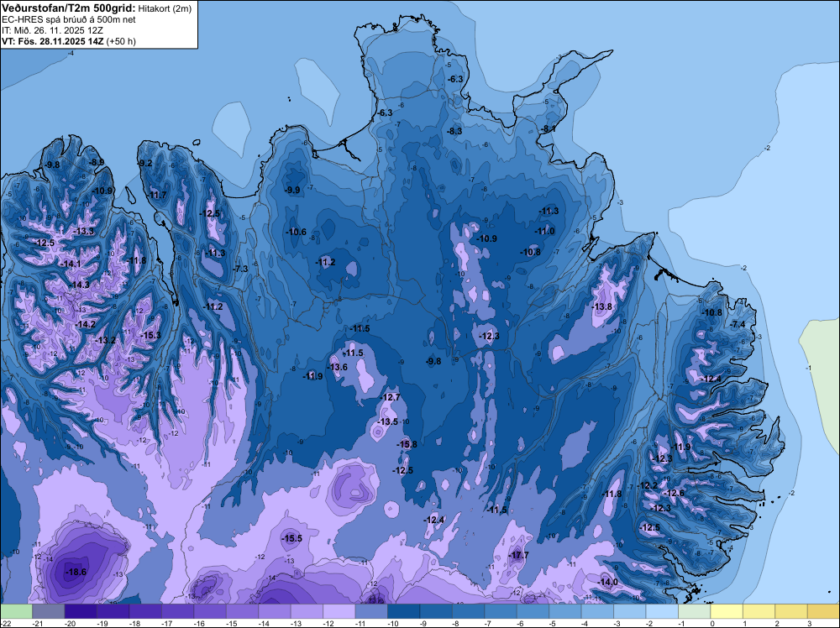Pick the -15.5 temperature reading
This screenshot has width=840, height=628.
pyautogui.click(x=292, y=539)
